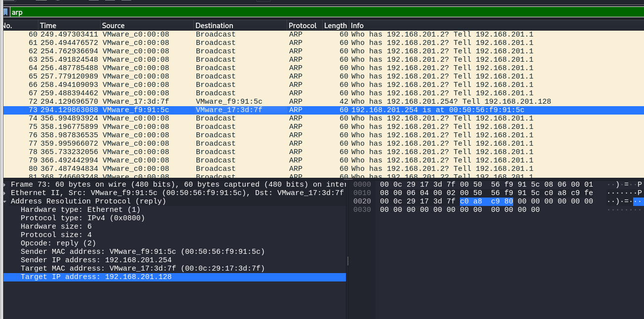Select the Sender MAC address field
This screenshot has width=644, height=319.
142,252
